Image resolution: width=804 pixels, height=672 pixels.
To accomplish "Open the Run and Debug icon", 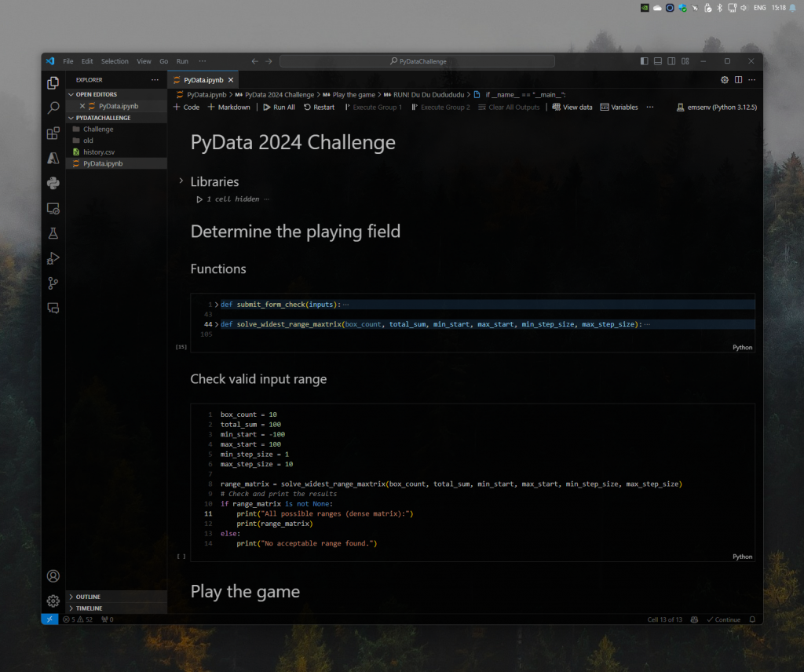I will pyautogui.click(x=53, y=258).
